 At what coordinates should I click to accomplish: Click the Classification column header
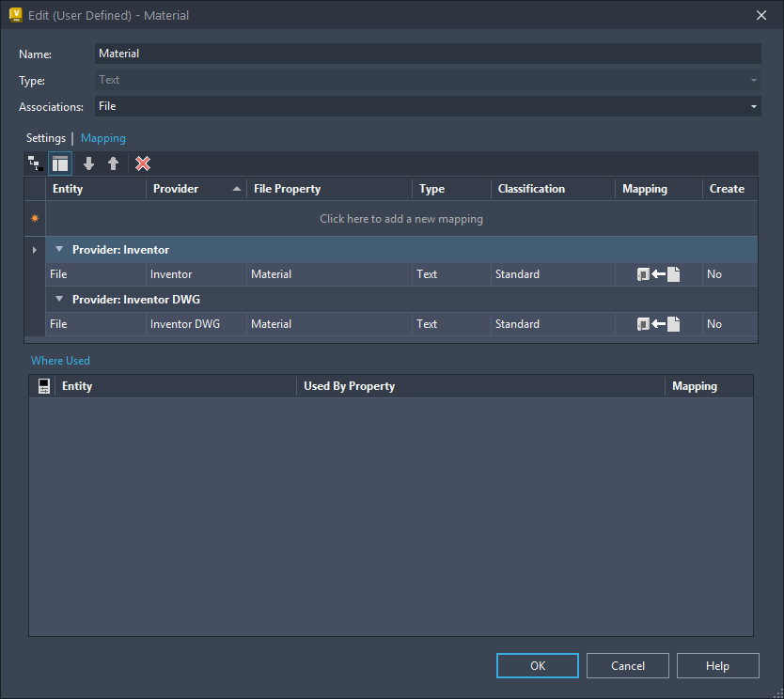[553, 189]
